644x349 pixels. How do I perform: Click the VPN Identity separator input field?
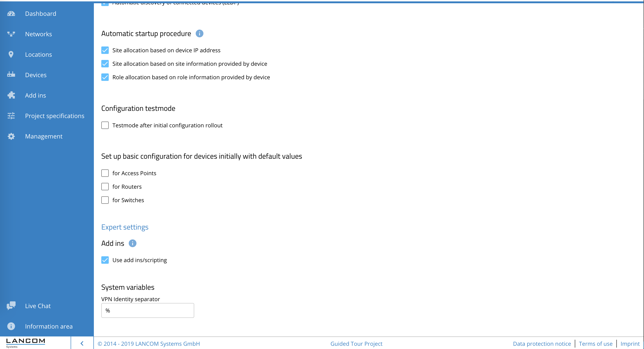(x=148, y=310)
